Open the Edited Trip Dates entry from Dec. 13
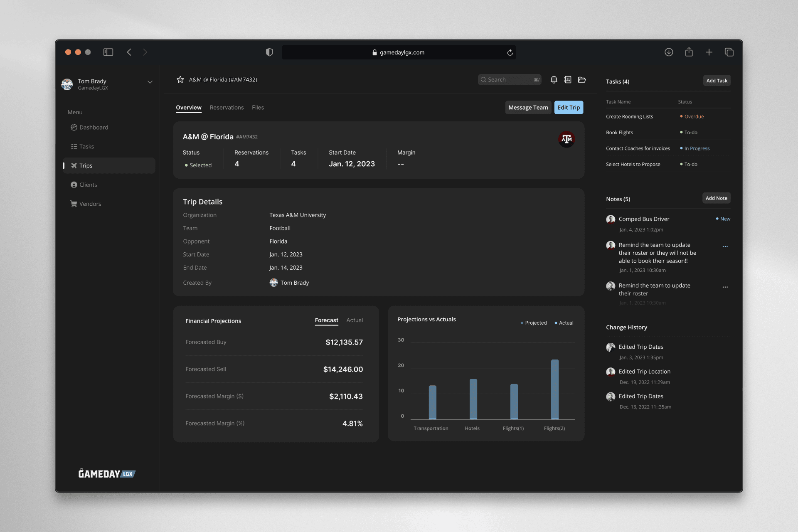The width and height of the screenshot is (798, 532). tap(641, 397)
